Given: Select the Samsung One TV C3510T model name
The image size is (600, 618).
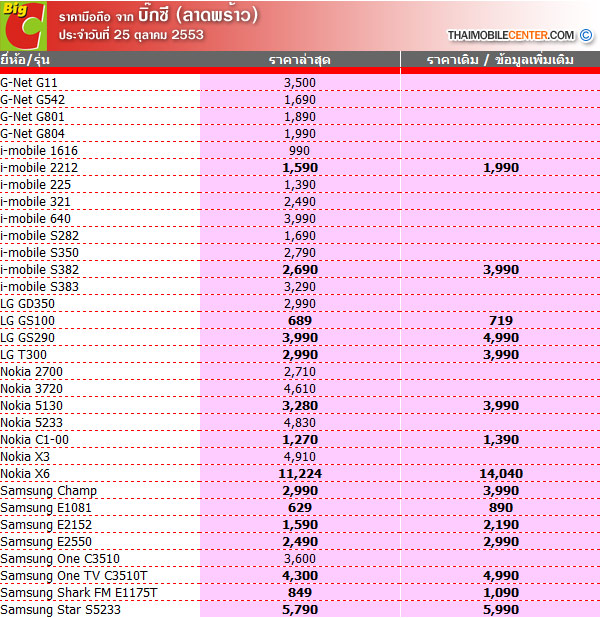Looking at the screenshot, I should 74,575.
